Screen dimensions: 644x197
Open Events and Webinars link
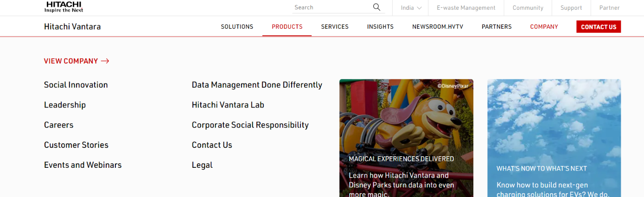(83, 165)
